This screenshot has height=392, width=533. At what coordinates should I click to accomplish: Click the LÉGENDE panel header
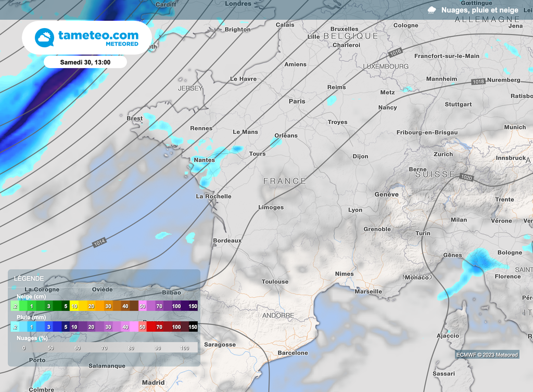(x=29, y=278)
